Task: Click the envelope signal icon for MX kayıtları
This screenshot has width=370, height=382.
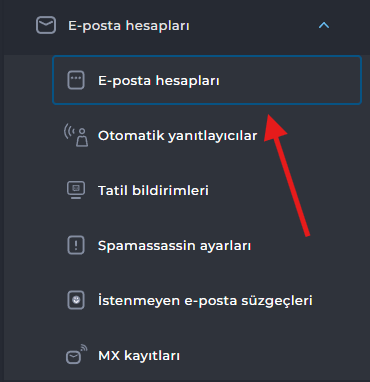Action: [76, 355]
